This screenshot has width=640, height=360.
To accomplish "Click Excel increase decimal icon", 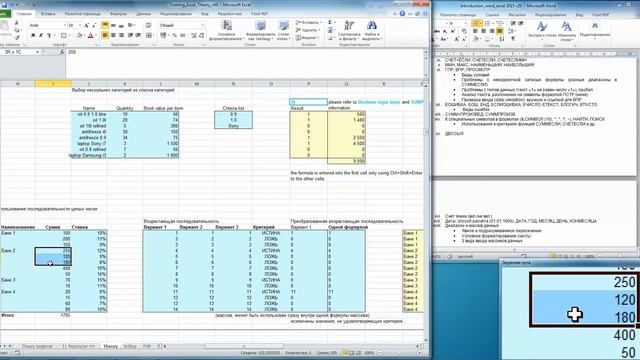I will tap(193, 36).
